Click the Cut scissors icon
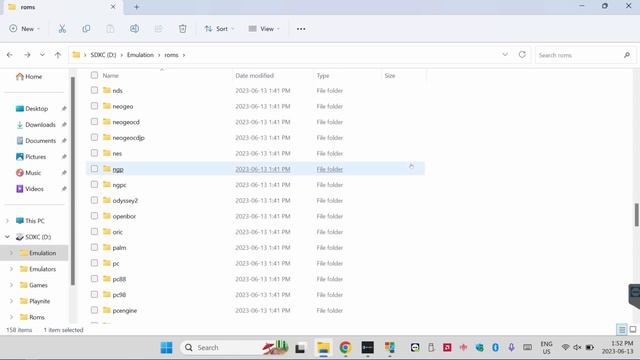Image resolution: width=640 pixels, height=360 pixels. click(62, 29)
